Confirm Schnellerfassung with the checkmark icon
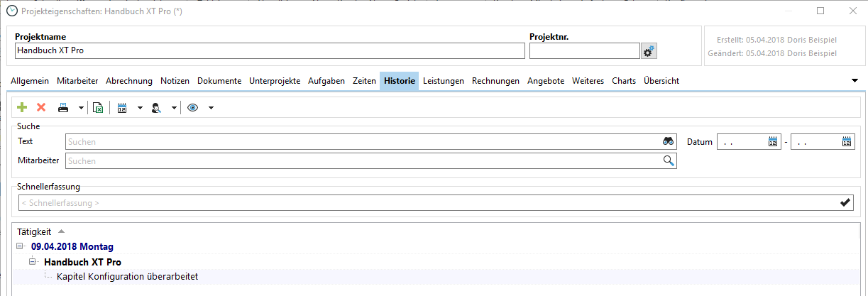 pyautogui.click(x=845, y=203)
